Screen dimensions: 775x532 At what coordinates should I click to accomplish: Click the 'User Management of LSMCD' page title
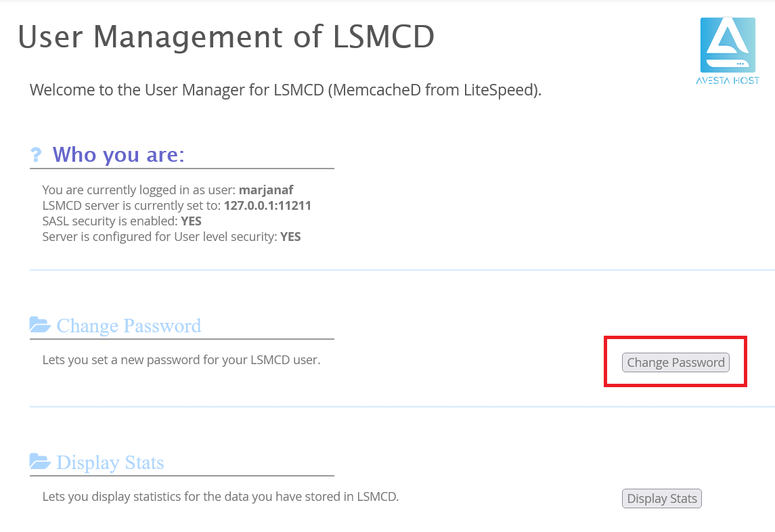pyautogui.click(x=226, y=37)
